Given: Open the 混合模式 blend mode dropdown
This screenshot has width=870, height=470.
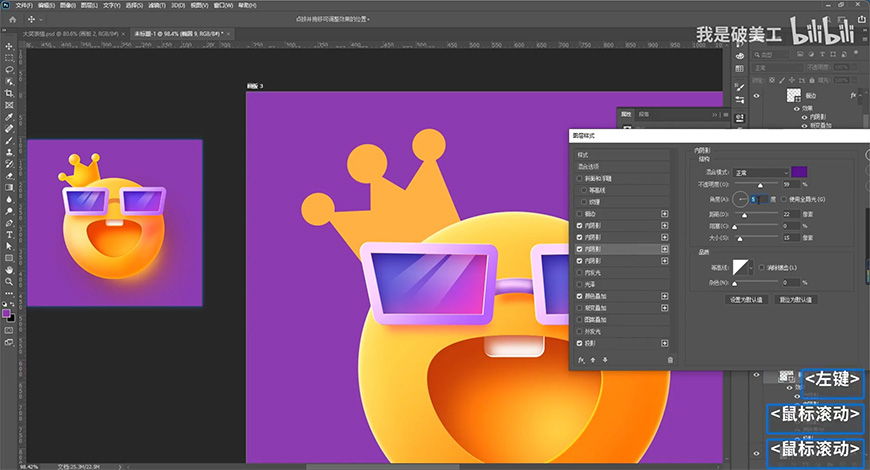Looking at the screenshot, I should click(759, 173).
